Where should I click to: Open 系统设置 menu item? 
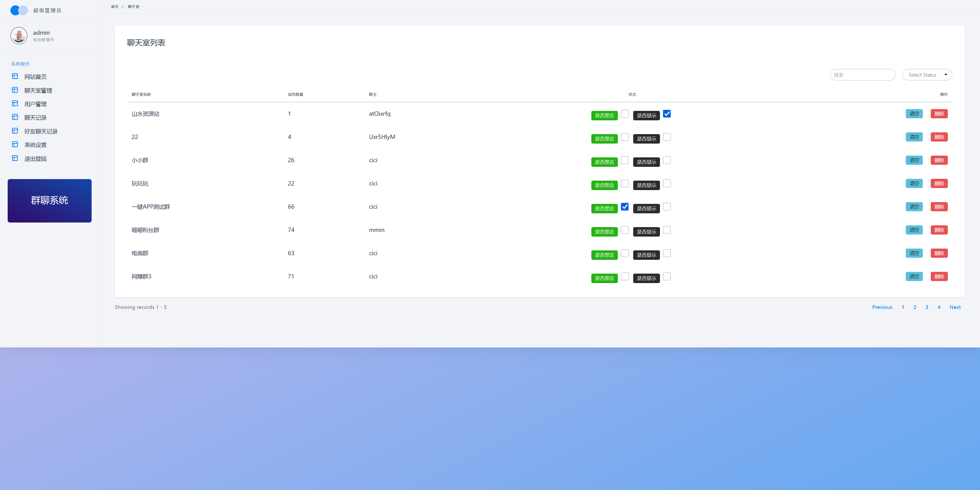[x=35, y=145]
